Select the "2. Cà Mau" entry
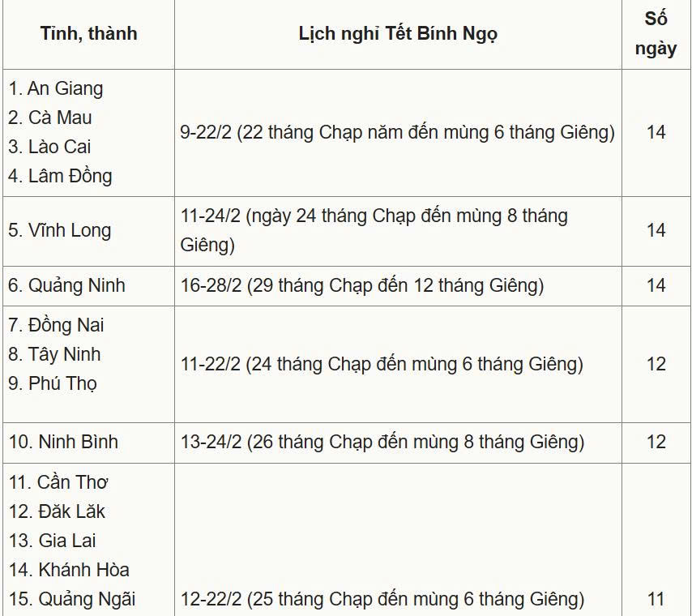The height and width of the screenshot is (616, 692). tap(50, 118)
